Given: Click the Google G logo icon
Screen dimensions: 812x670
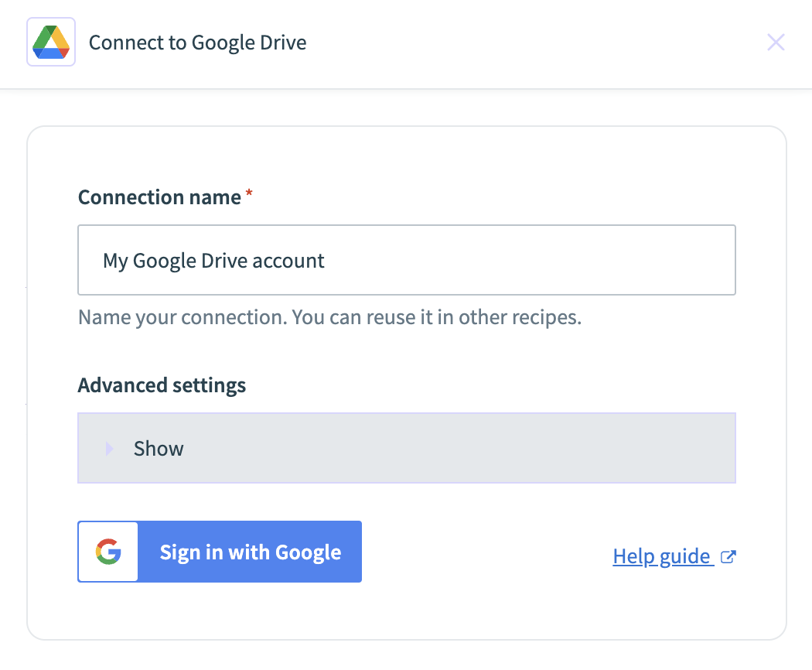Looking at the screenshot, I should [108, 552].
